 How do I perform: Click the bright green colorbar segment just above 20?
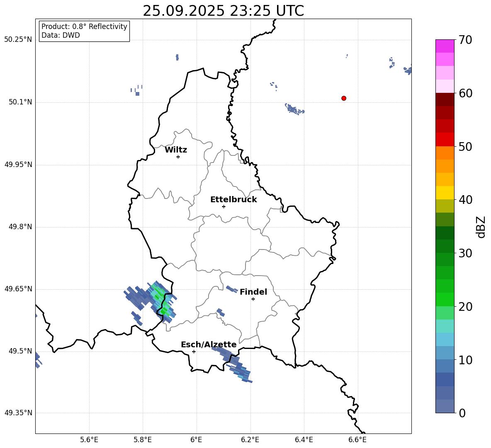tap(445, 300)
